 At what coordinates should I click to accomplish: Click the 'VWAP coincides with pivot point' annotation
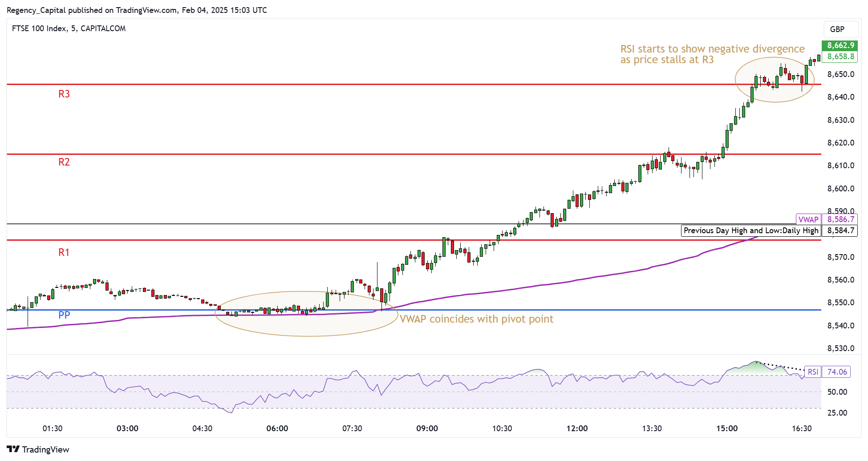(x=477, y=319)
